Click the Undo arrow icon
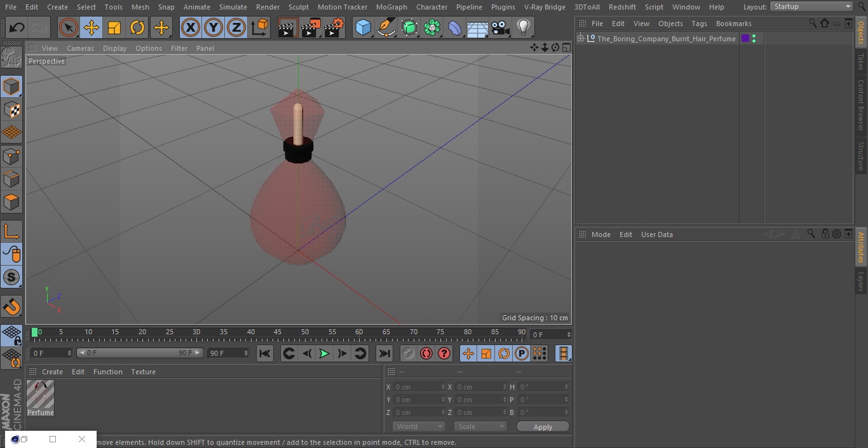This screenshot has height=448, width=868. [17, 27]
